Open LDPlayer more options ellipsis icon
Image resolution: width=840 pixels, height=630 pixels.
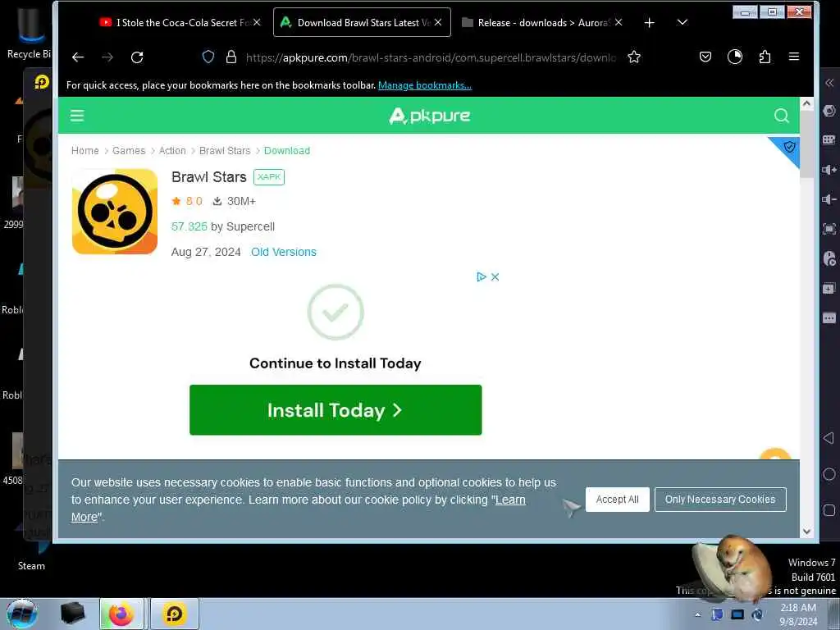(x=829, y=318)
